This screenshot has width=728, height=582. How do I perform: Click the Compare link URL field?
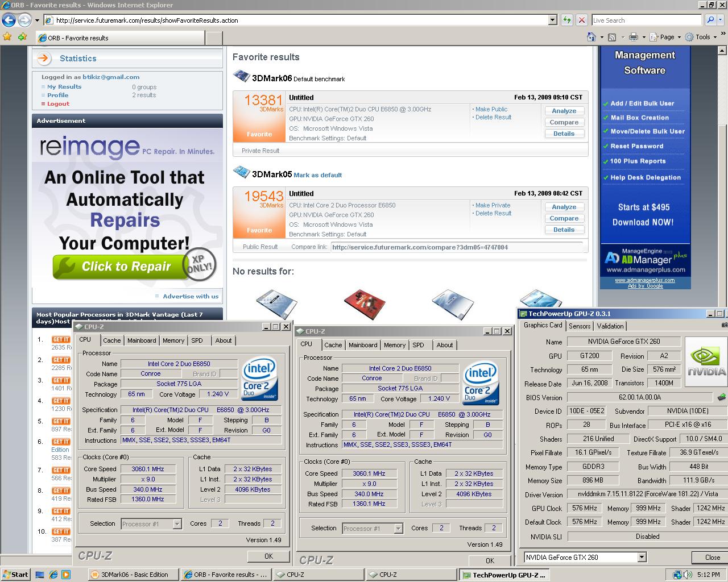coord(457,247)
